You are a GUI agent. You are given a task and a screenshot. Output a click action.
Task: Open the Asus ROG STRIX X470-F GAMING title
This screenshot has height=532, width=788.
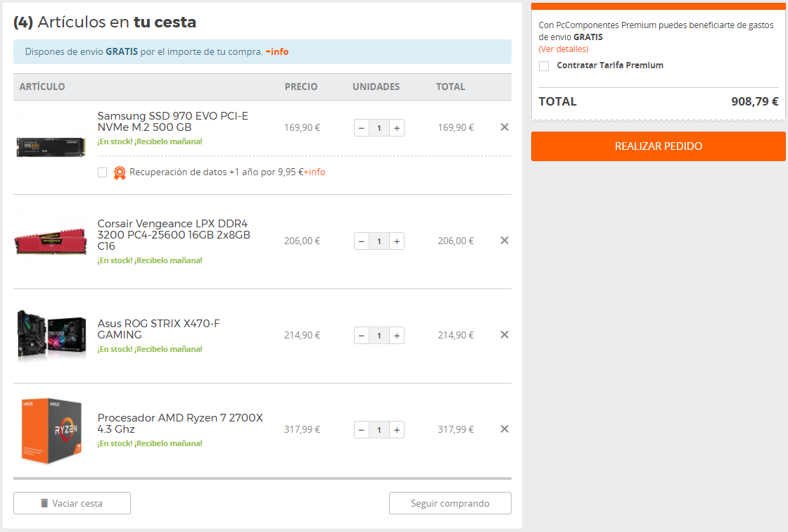coord(159,329)
